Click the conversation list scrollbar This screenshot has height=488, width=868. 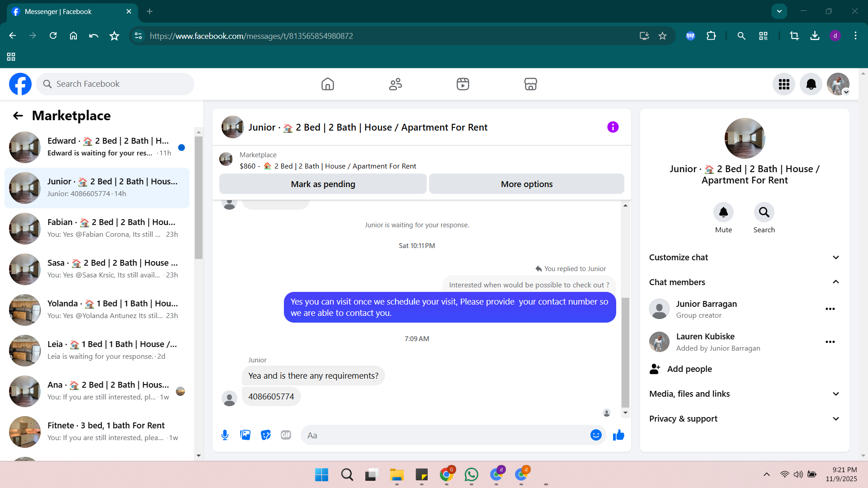pos(198,197)
